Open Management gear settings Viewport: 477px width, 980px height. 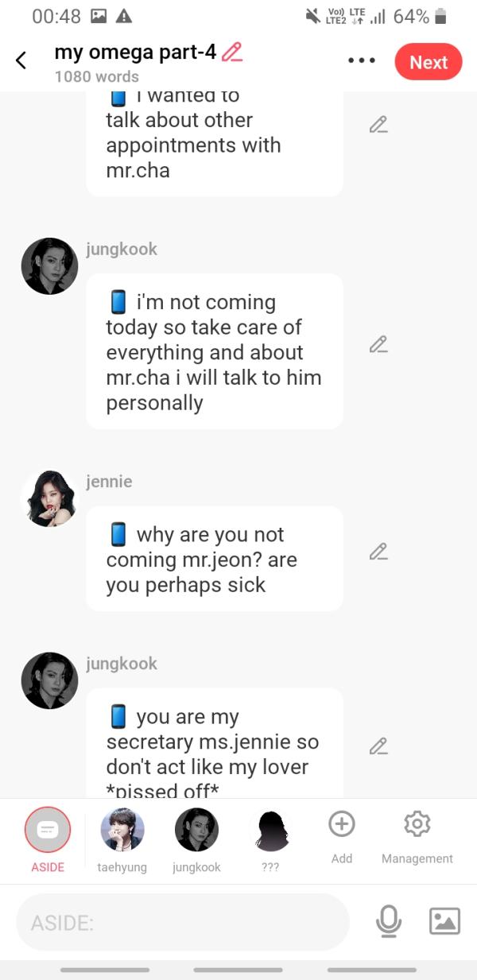(x=417, y=837)
